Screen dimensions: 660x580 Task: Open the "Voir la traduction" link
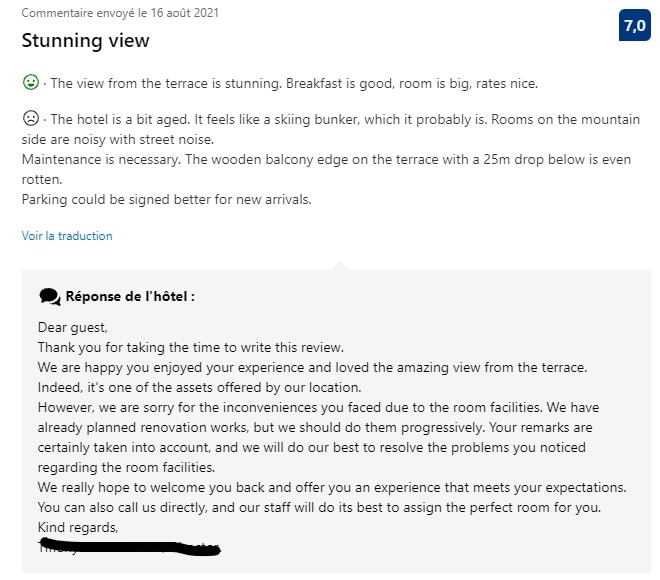tap(67, 236)
